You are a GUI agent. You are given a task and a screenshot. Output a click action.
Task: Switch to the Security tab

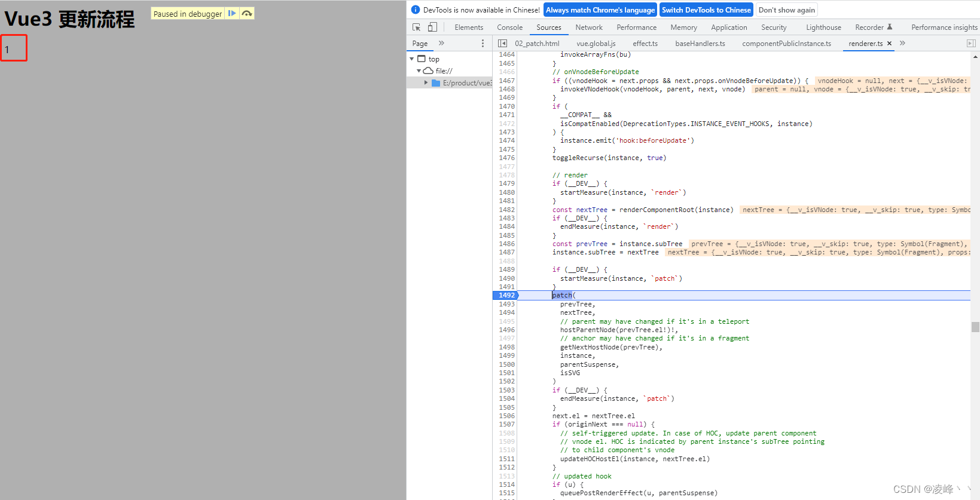tap(774, 27)
